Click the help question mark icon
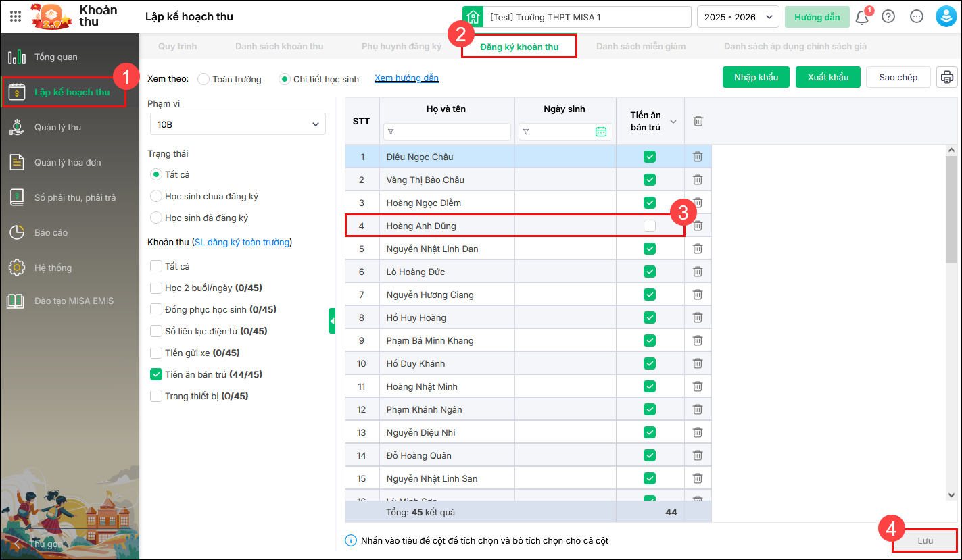This screenshot has height=560, width=962. pos(888,17)
